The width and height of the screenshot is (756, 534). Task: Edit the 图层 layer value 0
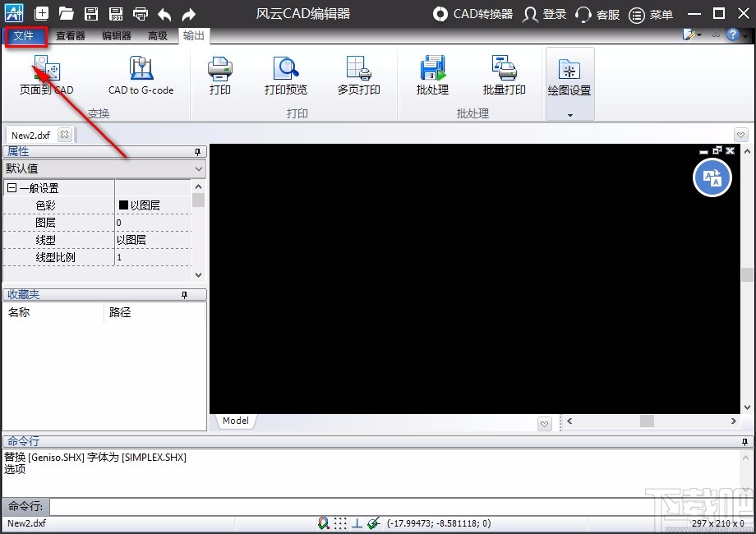(x=154, y=223)
